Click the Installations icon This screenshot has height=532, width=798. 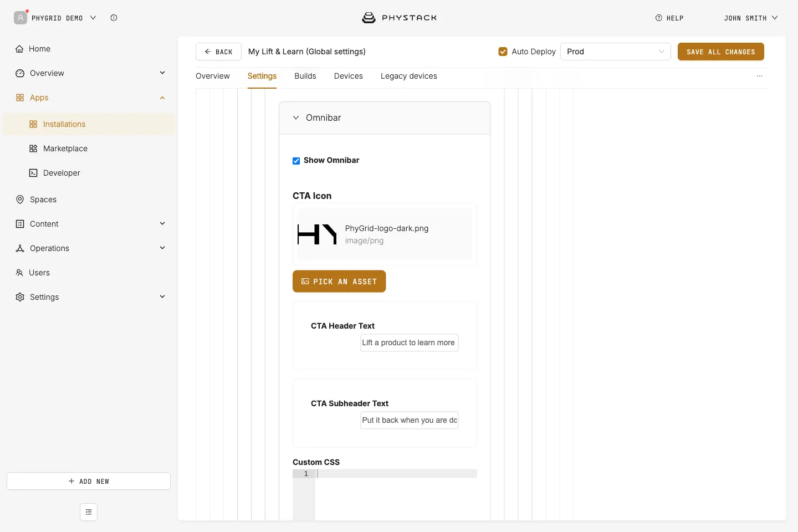(x=33, y=124)
